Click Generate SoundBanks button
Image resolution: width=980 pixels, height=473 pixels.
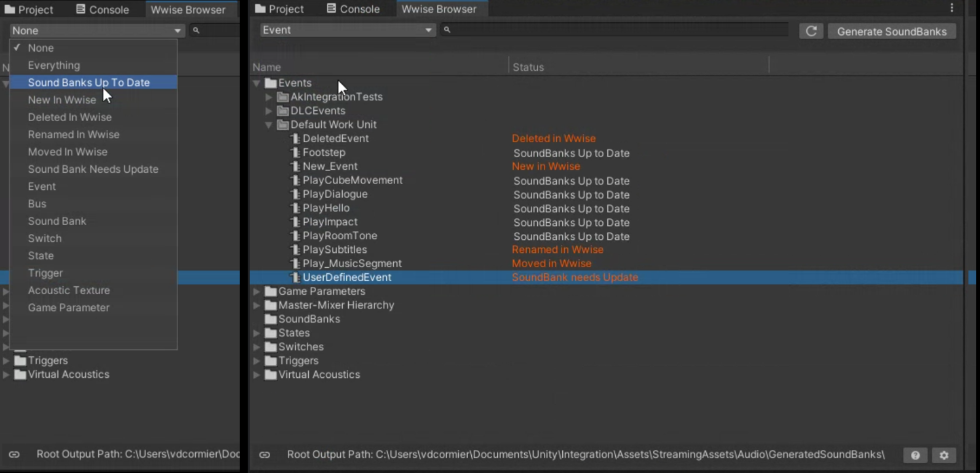(891, 32)
